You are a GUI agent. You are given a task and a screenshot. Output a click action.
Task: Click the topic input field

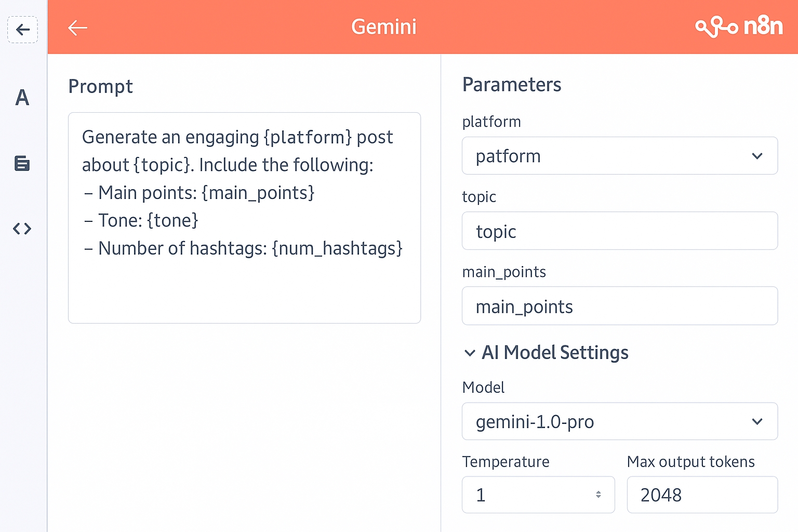pos(619,231)
